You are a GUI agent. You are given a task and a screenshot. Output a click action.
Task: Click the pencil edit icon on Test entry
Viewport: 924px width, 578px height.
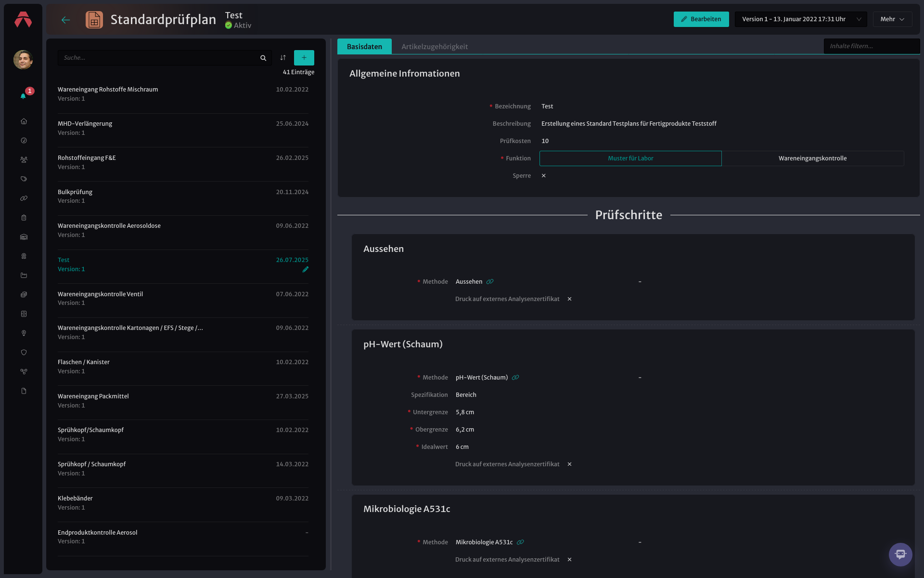[x=305, y=270]
